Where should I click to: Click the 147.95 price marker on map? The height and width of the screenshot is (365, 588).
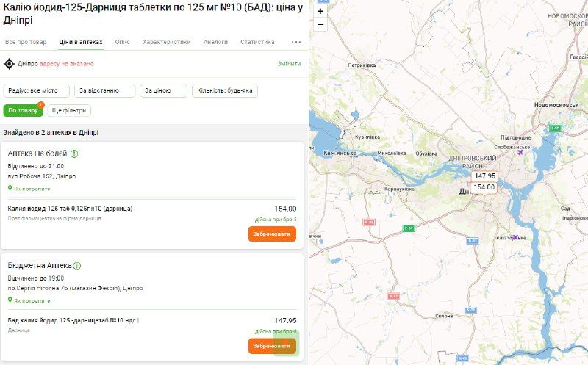pos(484,176)
